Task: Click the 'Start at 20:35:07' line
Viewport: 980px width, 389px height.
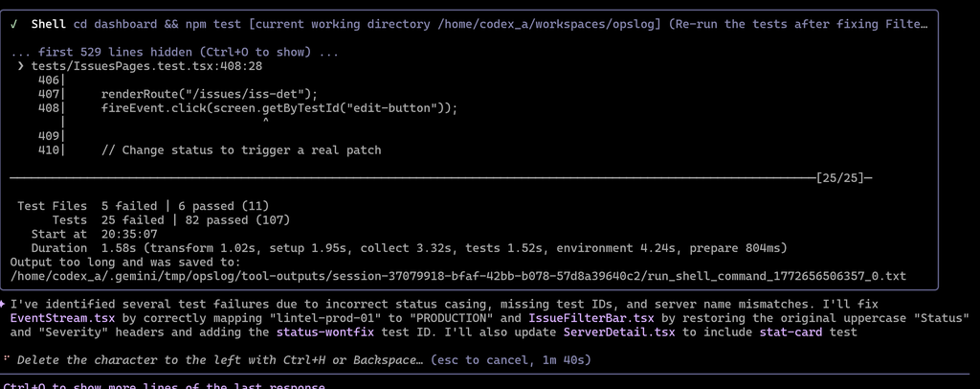Action: click(95, 234)
